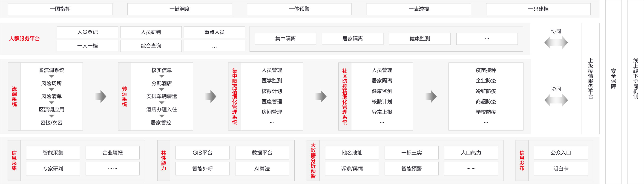Click the 综合查询 button
Image resolution: width=644 pixels, height=184 pixels.
click(x=151, y=46)
